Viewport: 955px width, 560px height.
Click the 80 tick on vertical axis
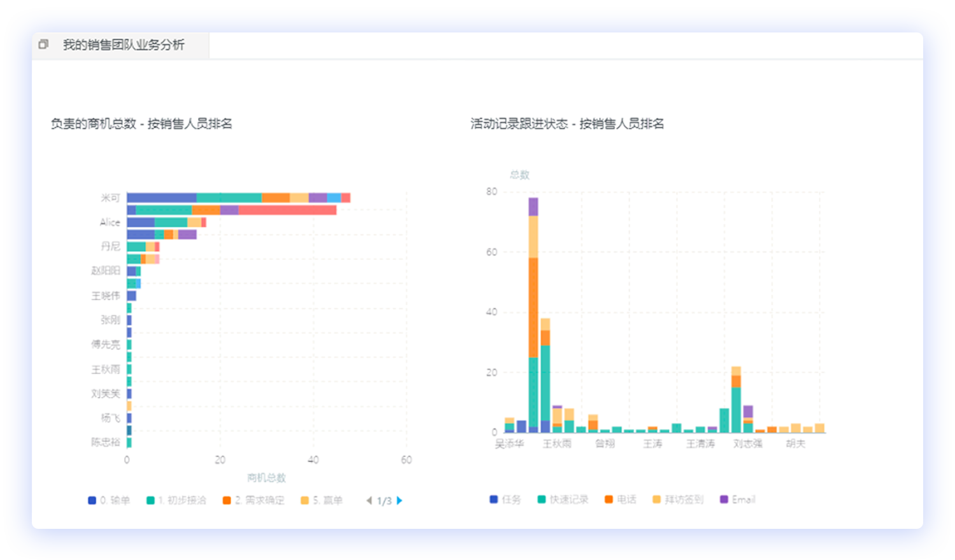click(x=492, y=192)
